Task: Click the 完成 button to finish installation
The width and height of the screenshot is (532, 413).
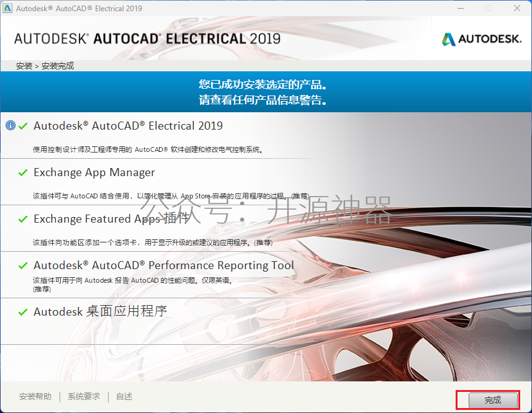Action: 493,400
